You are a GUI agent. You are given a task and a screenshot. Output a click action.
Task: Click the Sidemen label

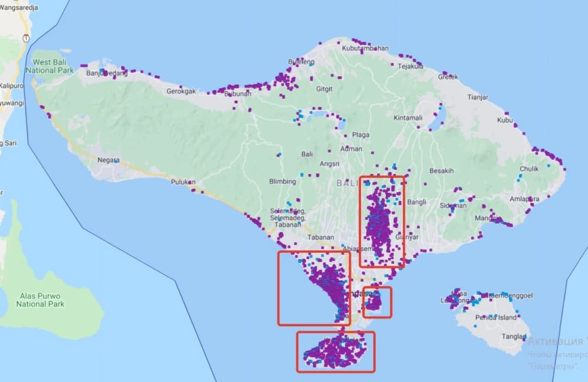(453, 206)
